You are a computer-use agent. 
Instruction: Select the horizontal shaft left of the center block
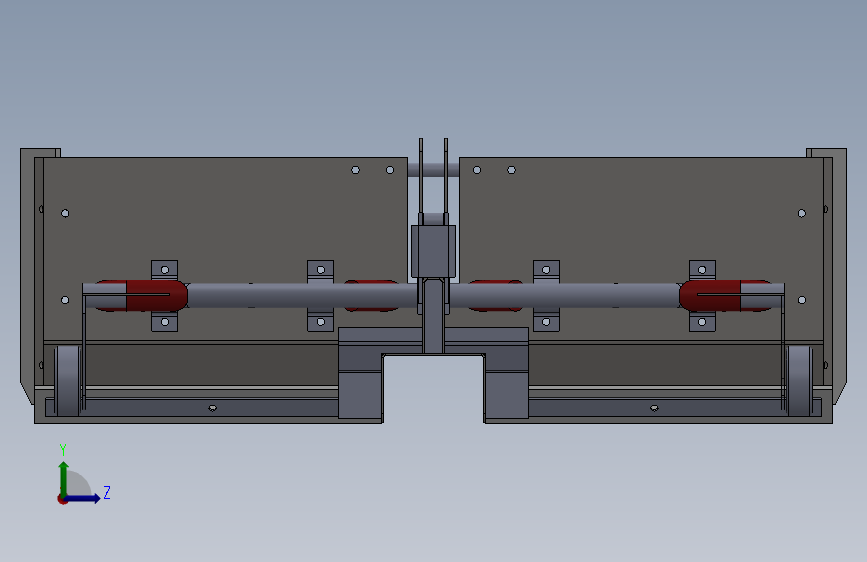pos(301,295)
